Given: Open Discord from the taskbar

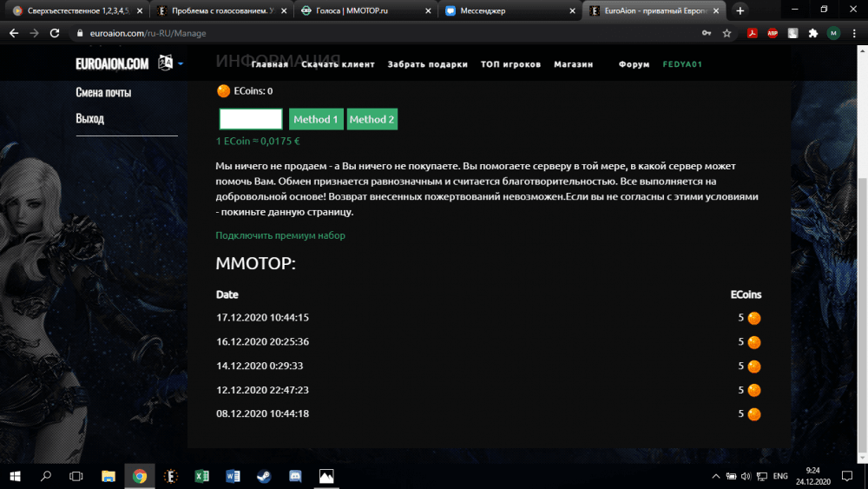Looking at the screenshot, I should pos(295,476).
